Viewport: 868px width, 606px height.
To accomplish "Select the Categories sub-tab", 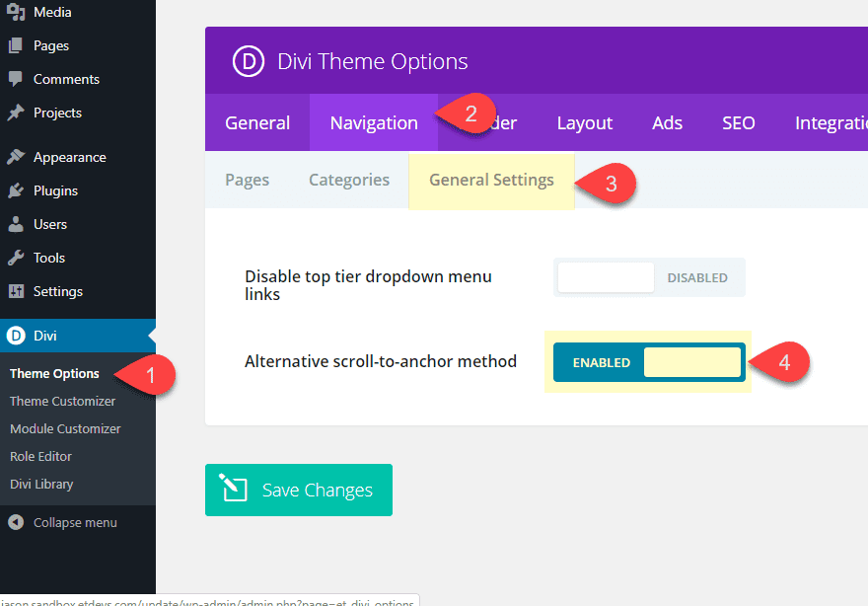I will (349, 180).
